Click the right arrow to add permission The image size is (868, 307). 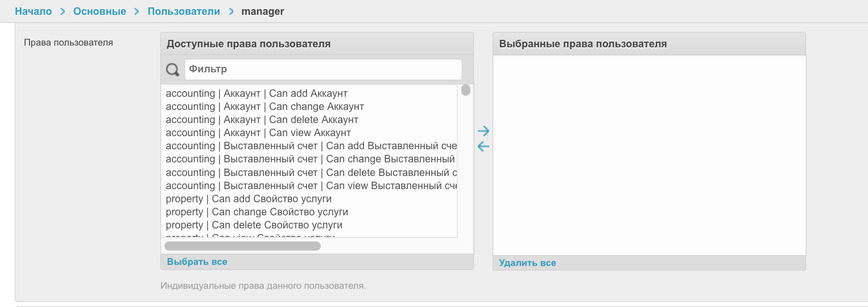click(483, 131)
